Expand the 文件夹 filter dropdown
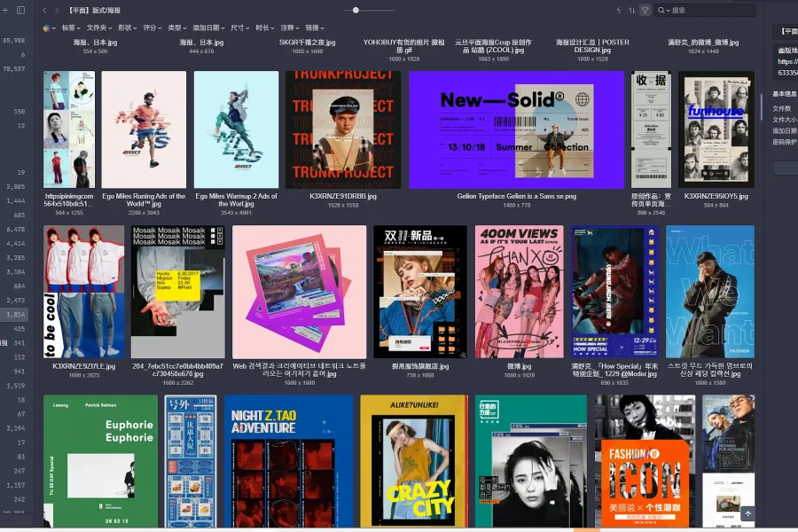The image size is (798, 532). [99, 28]
